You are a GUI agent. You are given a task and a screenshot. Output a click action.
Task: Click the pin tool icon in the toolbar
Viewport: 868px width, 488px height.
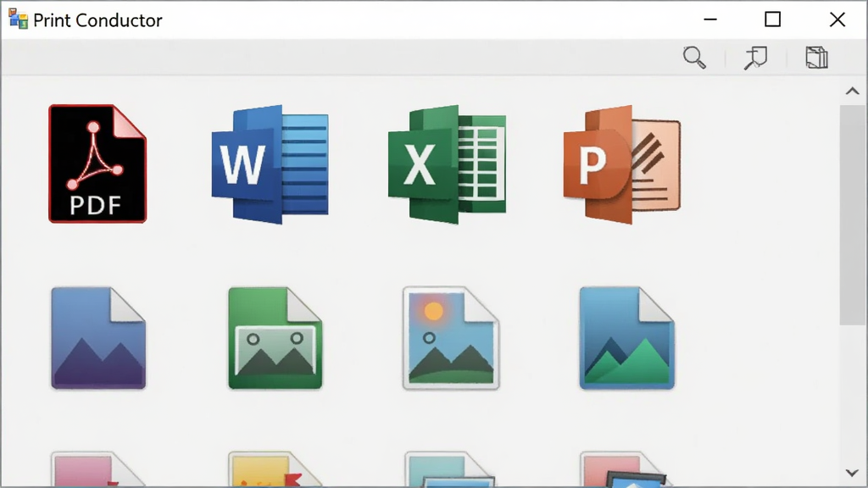[x=755, y=58]
